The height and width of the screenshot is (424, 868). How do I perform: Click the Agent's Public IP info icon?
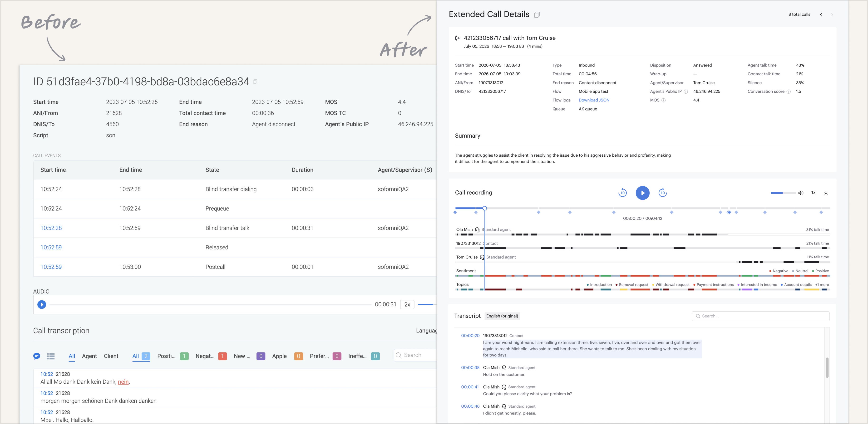click(x=686, y=92)
